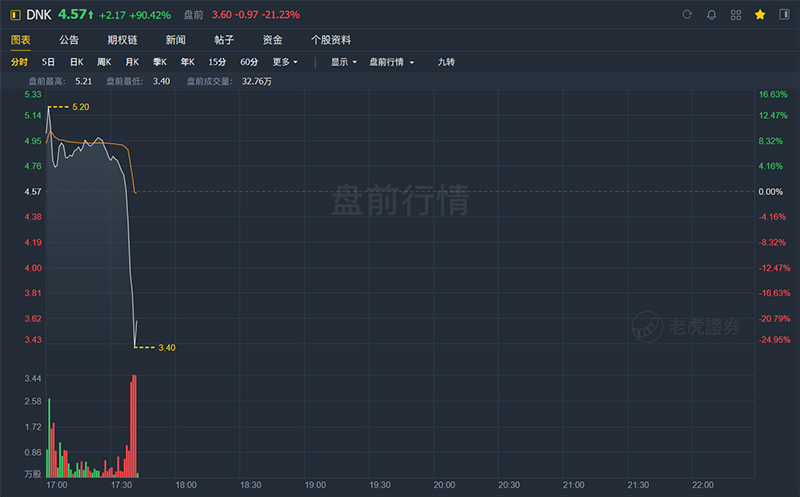Open the 个股资料 tab

331,40
